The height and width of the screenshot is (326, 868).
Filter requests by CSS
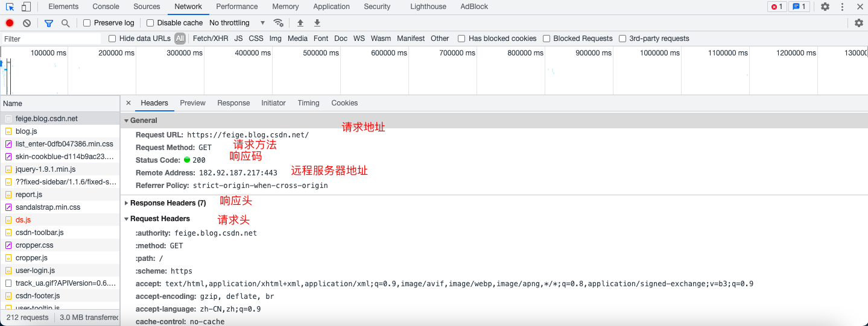click(256, 39)
